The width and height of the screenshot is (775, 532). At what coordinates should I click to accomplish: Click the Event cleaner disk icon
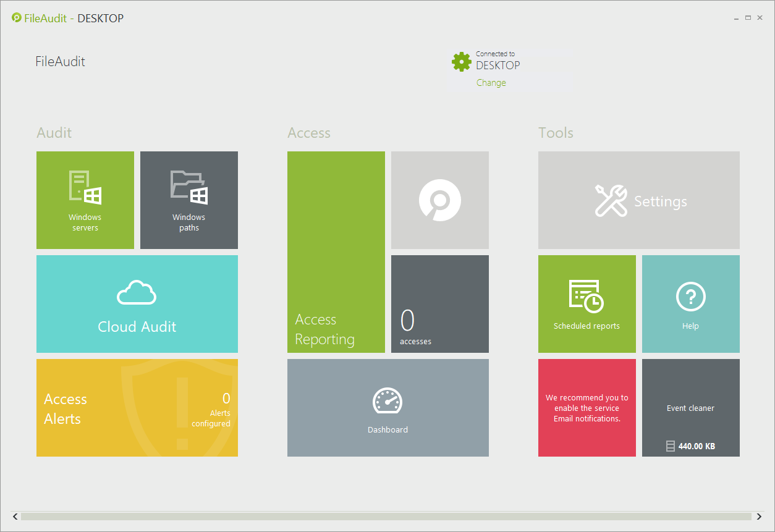[671, 445]
